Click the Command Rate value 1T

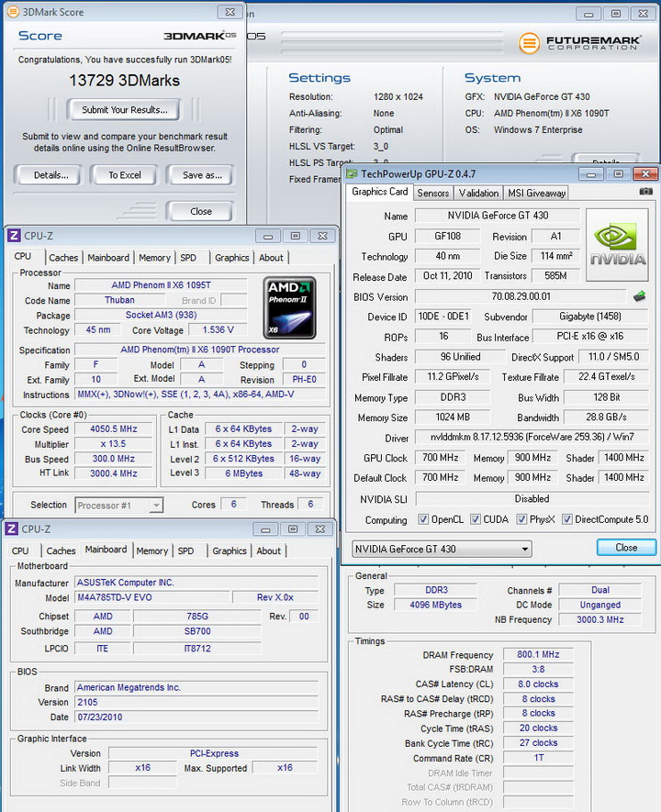[x=538, y=758]
